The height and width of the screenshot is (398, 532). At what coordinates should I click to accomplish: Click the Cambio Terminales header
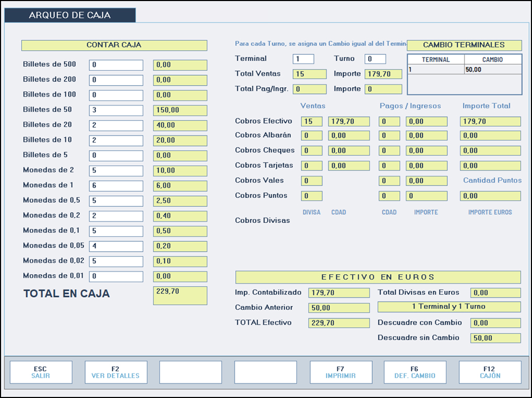pyautogui.click(x=464, y=45)
